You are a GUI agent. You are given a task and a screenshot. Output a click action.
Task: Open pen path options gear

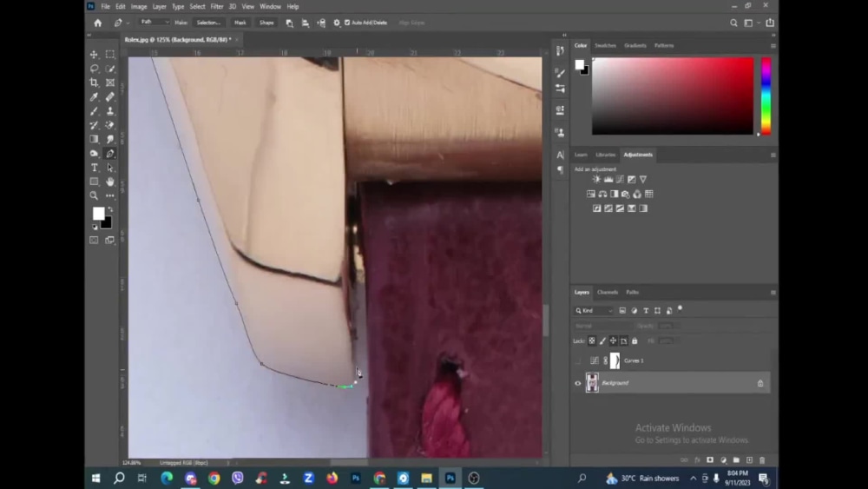(337, 23)
